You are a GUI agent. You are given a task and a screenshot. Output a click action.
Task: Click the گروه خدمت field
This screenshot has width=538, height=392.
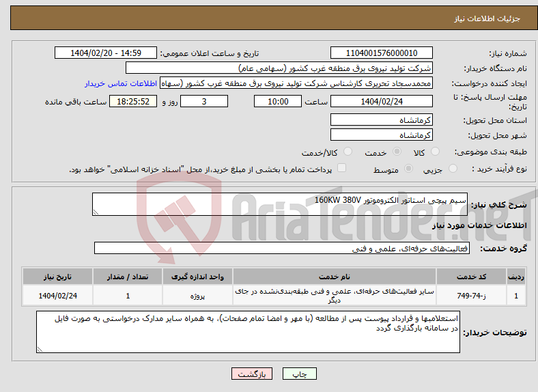(x=282, y=248)
